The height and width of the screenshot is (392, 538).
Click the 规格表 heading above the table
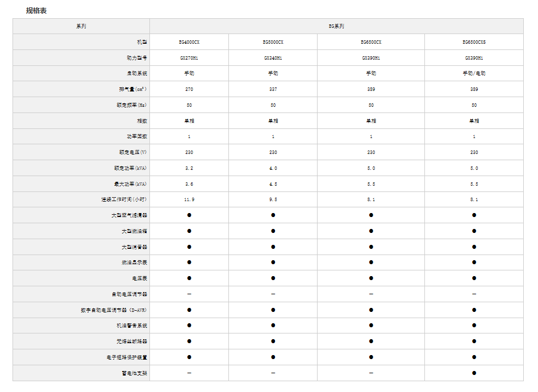click(36, 11)
